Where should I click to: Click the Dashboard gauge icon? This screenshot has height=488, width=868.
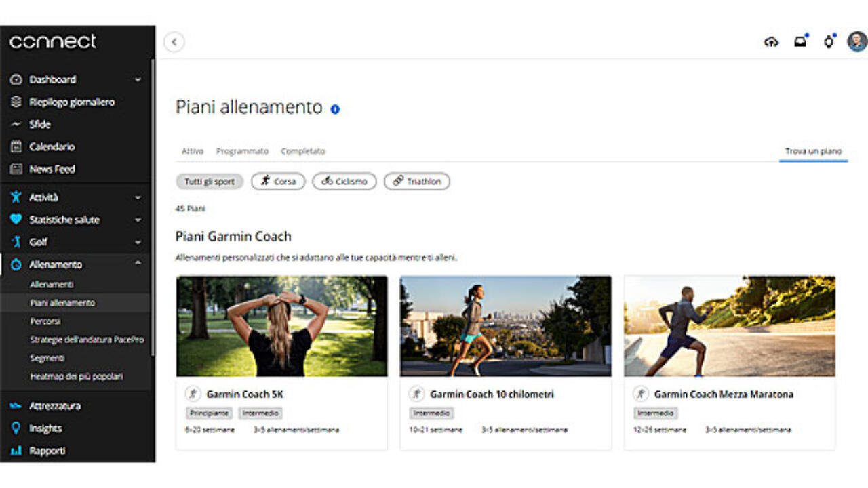click(x=16, y=79)
